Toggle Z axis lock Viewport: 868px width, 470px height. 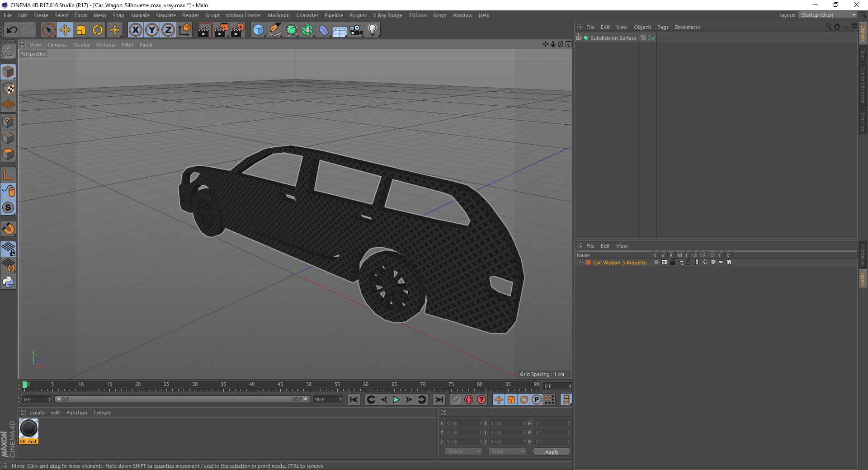click(168, 30)
